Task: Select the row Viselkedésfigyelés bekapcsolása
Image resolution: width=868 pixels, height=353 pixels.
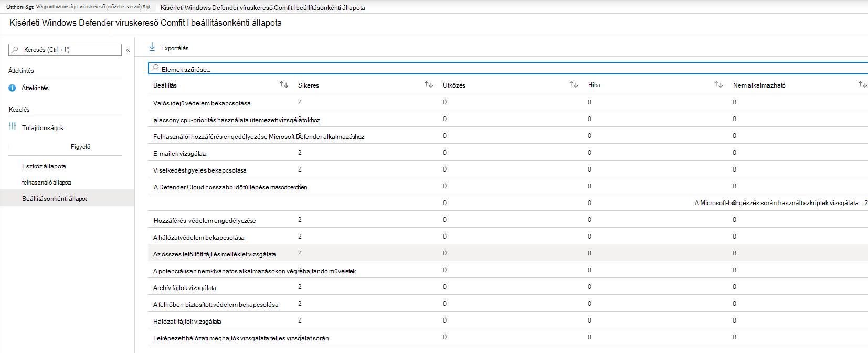Action: click(x=508, y=169)
